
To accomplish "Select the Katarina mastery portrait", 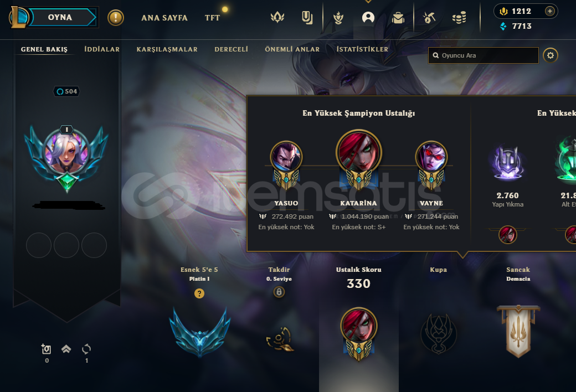I will [x=359, y=152].
